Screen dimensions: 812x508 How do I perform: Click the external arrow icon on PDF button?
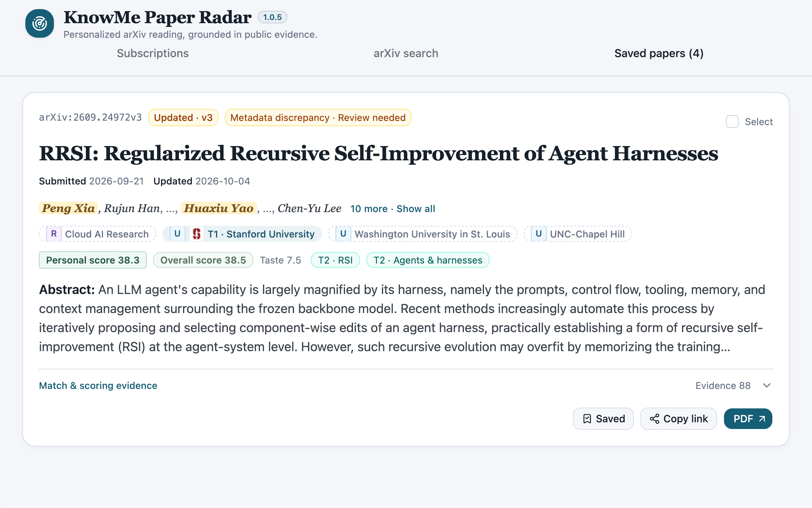coord(762,419)
